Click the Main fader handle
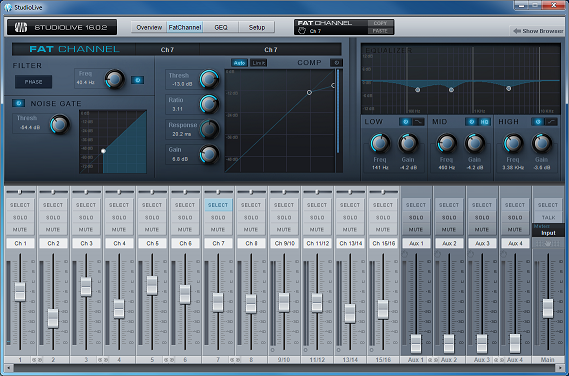Viewport: 569px width, 376px height. [548, 308]
